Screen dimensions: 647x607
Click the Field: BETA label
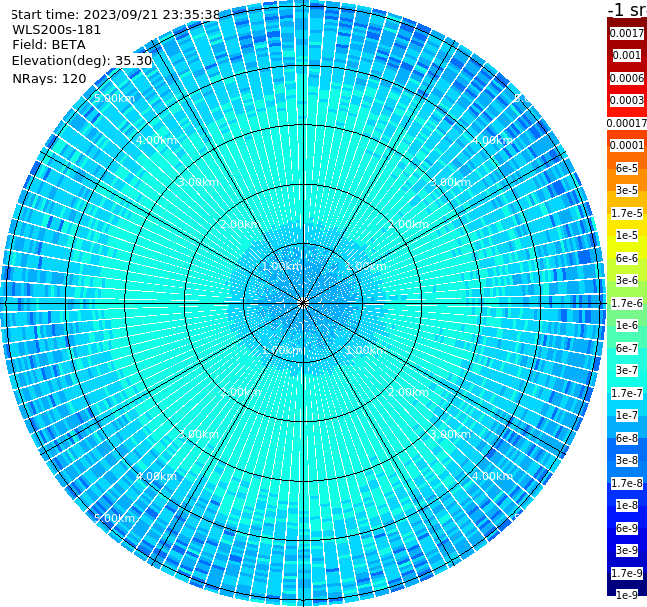click(49, 45)
